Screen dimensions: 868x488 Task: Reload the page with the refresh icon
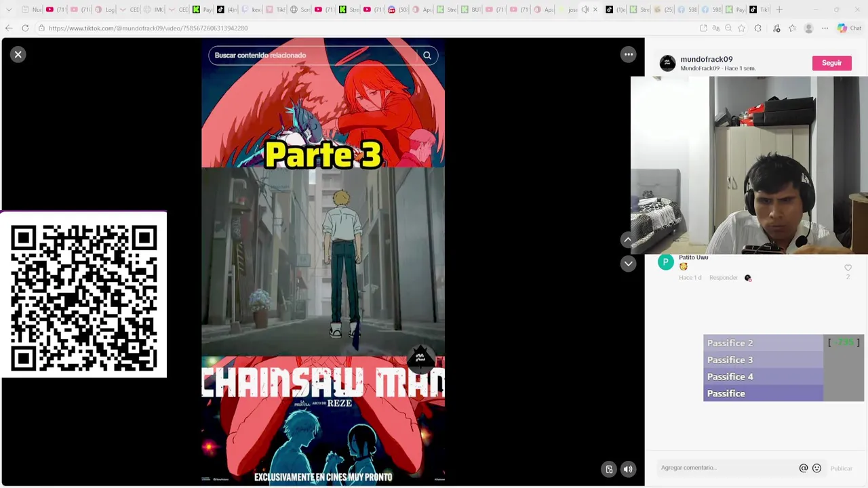click(x=25, y=28)
